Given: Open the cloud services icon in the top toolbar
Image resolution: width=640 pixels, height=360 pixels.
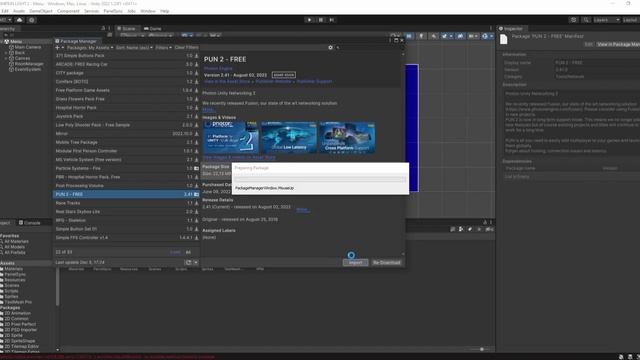Looking at the screenshot, I should click(x=19, y=20).
